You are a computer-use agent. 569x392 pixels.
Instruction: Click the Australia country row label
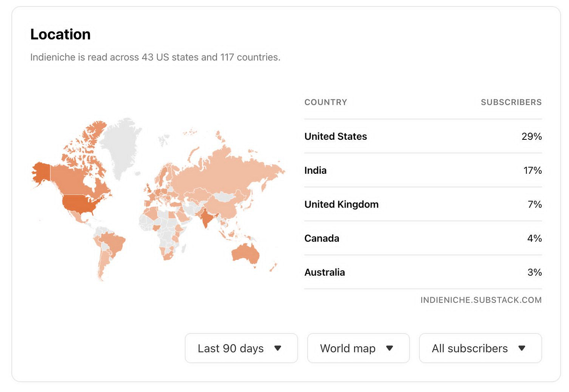(x=324, y=272)
